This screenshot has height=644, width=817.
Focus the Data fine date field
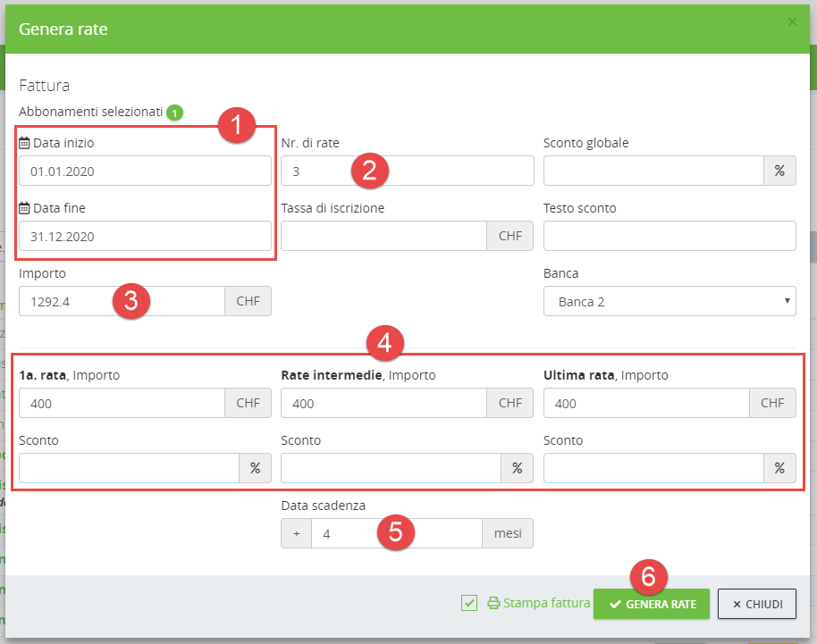coord(144,237)
